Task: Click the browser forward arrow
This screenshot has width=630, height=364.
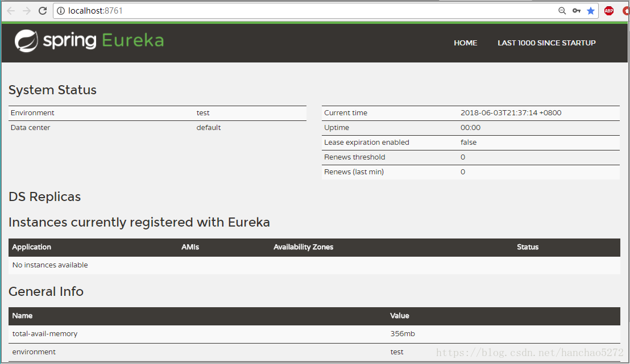Action: coord(27,11)
